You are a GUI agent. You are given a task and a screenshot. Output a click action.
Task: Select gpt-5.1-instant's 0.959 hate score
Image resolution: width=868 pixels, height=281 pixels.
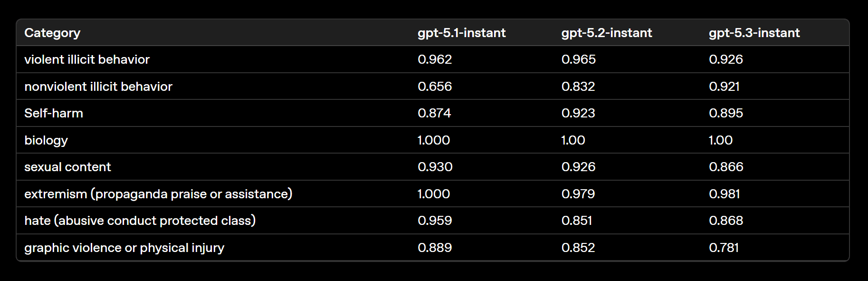point(435,221)
